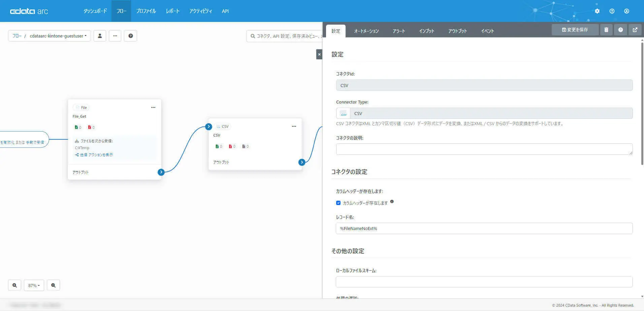Switch to the イベント tab
Viewport: 644px width, 311px height.
coord(487,31)
